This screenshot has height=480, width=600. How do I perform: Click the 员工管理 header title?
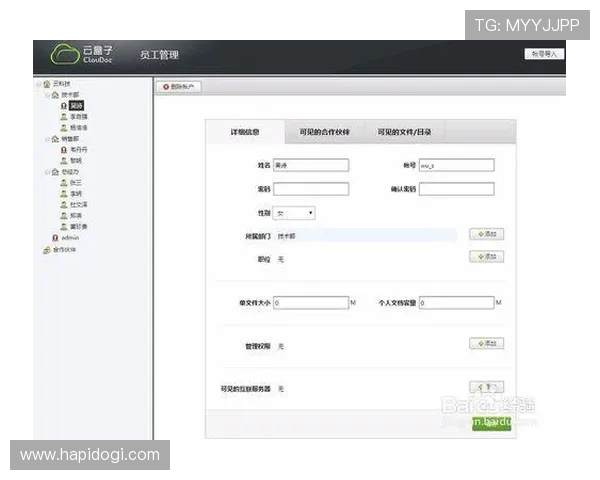[x=159, y=55]
